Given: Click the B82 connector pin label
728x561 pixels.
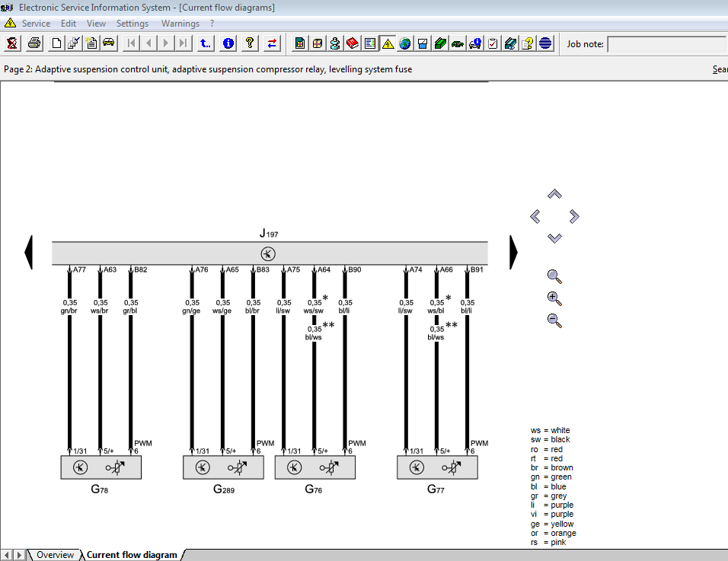Looking at the screenshot, I should pyautogui.click(x=141, y=269).
